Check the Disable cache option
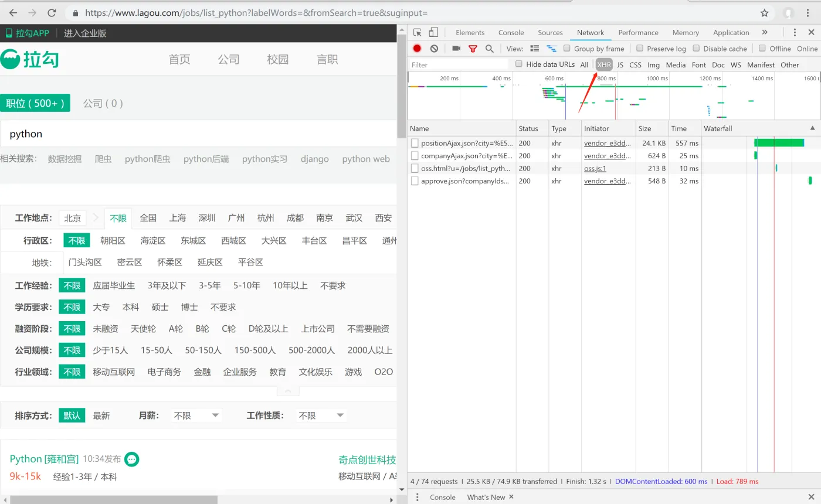821x504 pixels. 697,49
